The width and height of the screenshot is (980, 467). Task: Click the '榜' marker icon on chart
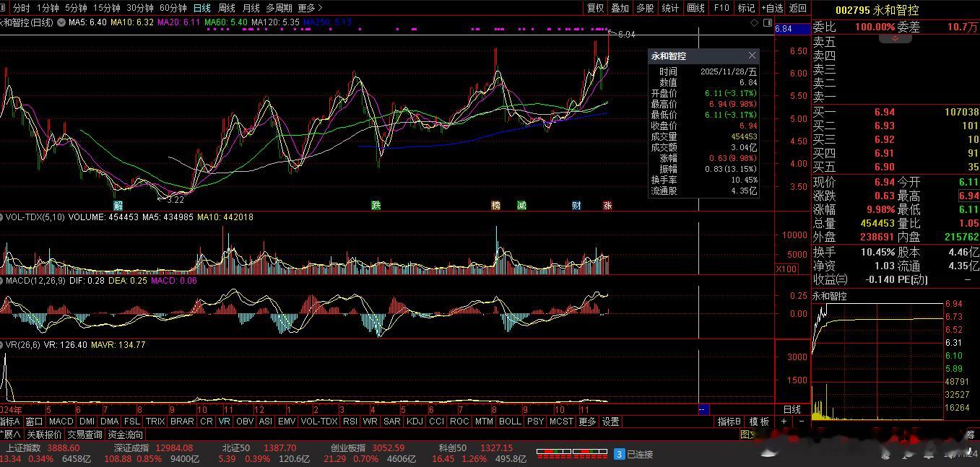(x=495, y=205)
